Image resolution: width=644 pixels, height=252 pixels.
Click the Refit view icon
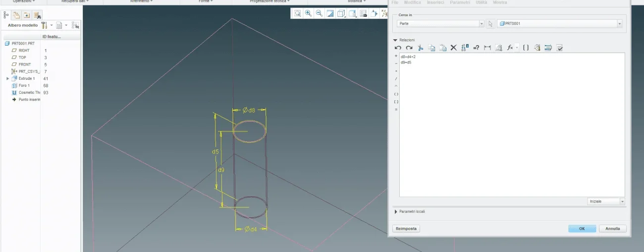(x=297, y=13)
